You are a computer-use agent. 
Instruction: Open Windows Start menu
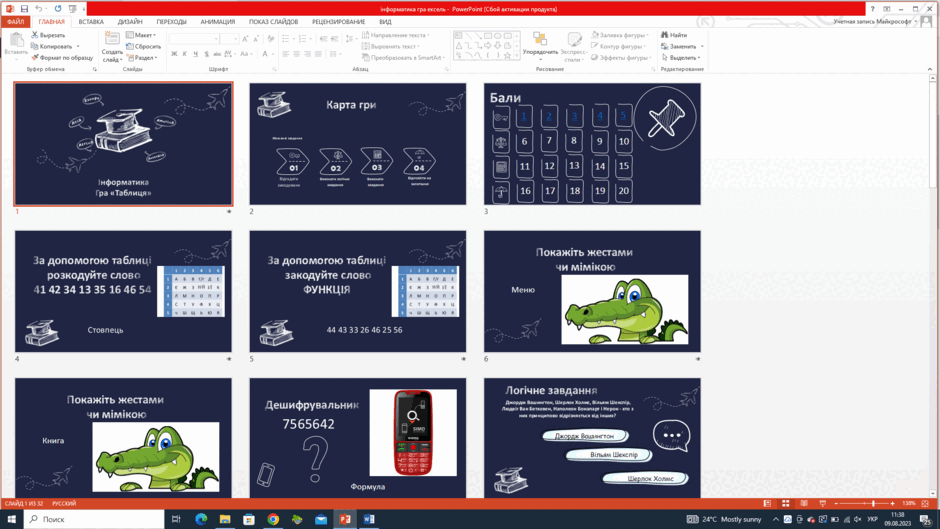(x=11, y=519)
